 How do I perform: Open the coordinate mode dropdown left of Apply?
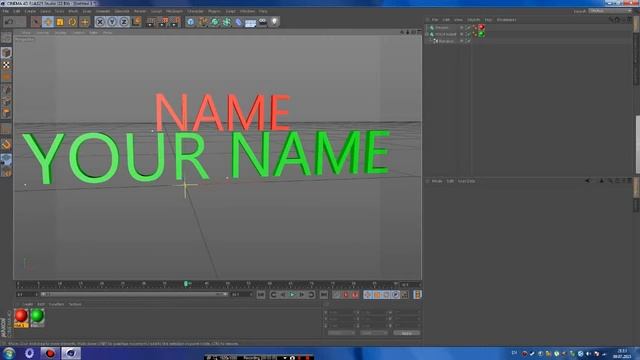(341, 333)
